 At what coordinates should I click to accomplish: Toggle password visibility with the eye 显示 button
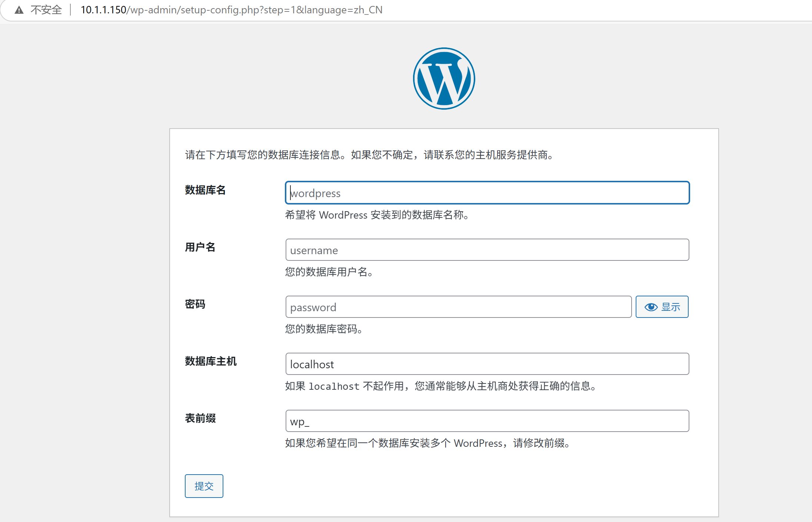(x=662, y=307)
